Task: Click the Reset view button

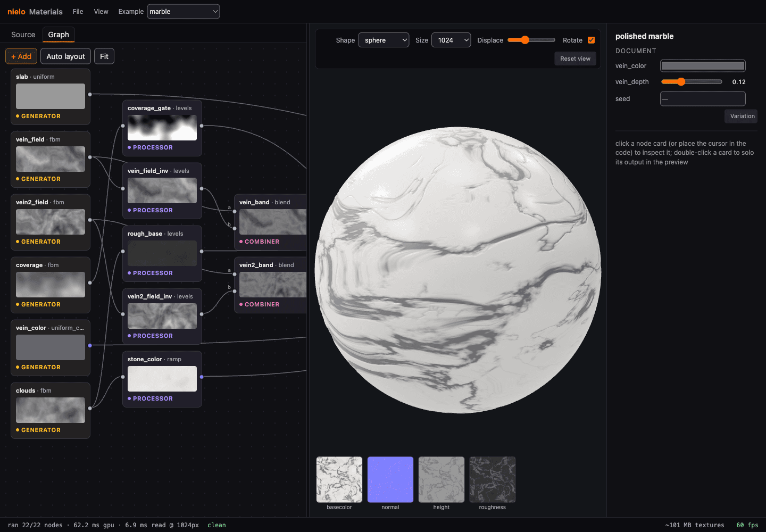Action: tap(575, 59)
